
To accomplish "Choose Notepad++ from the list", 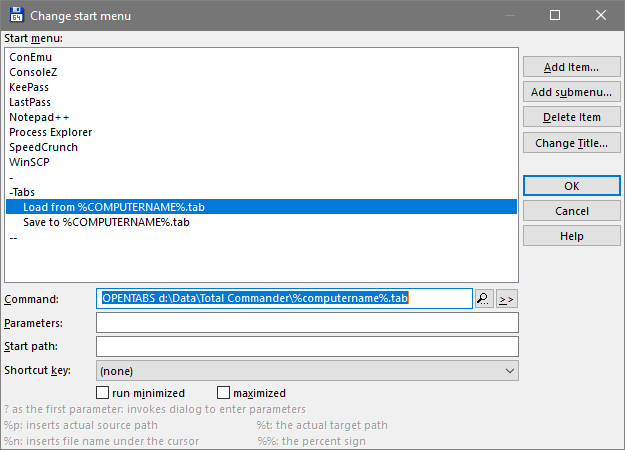I will click(39, 117).
